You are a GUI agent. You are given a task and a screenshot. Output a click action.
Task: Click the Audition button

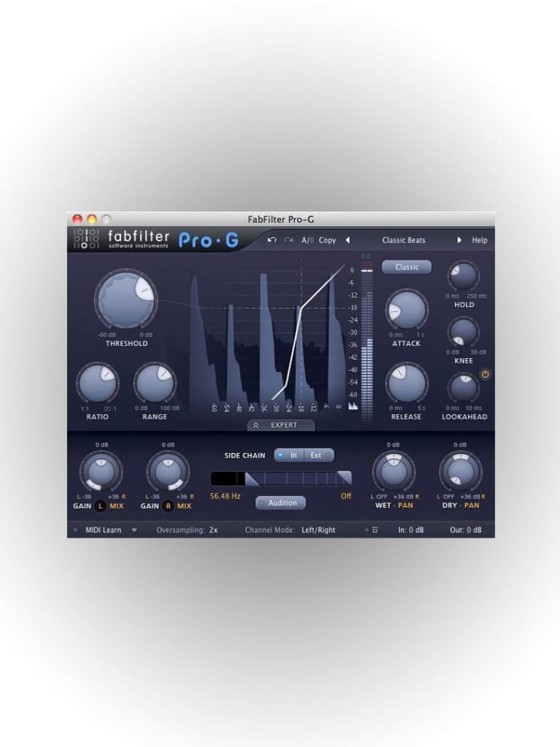coord(281,503)
